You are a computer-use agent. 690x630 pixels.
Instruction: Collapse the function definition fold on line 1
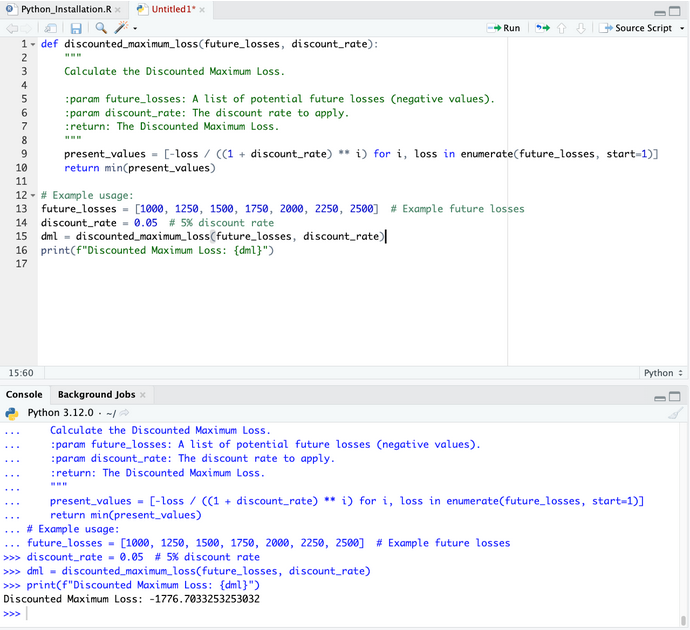point(32,45)
